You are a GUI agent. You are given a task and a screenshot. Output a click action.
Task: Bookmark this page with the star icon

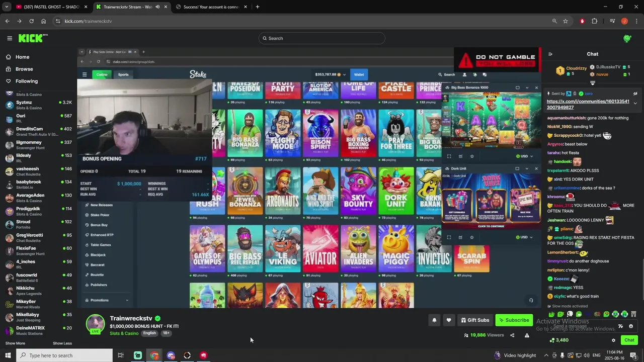click(x=566, y=21)
